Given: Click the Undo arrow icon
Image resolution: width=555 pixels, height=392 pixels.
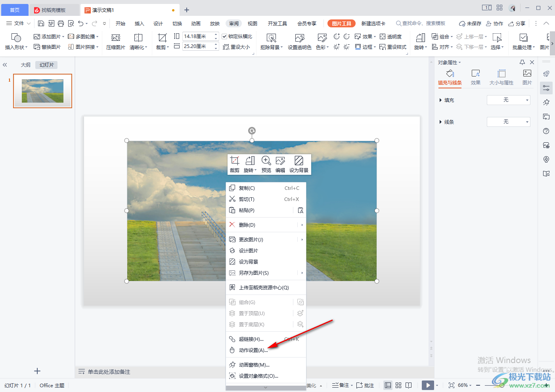Looking at the screenshot, I should coord(81,23).
